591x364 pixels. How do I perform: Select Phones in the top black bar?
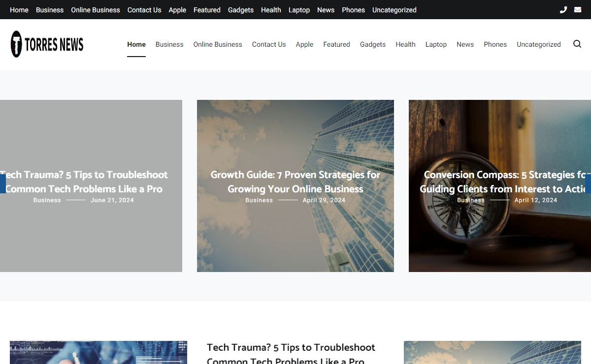(x=353, y=10)
